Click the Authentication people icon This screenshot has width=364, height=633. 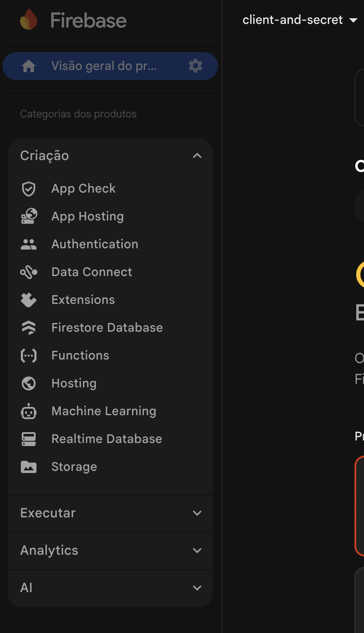[x=29, y=244]
